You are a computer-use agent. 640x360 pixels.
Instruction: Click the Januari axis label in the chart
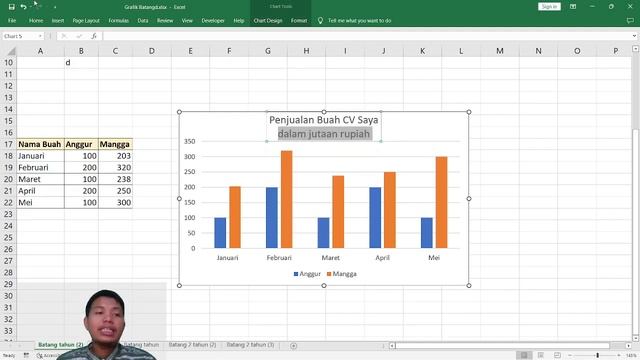pyautogui.click(x=227, y=258)
